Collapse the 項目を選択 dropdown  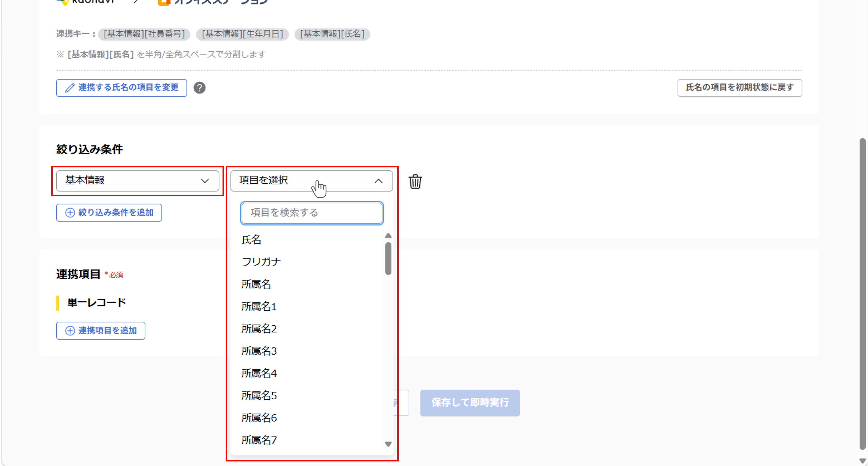[311, 181]
